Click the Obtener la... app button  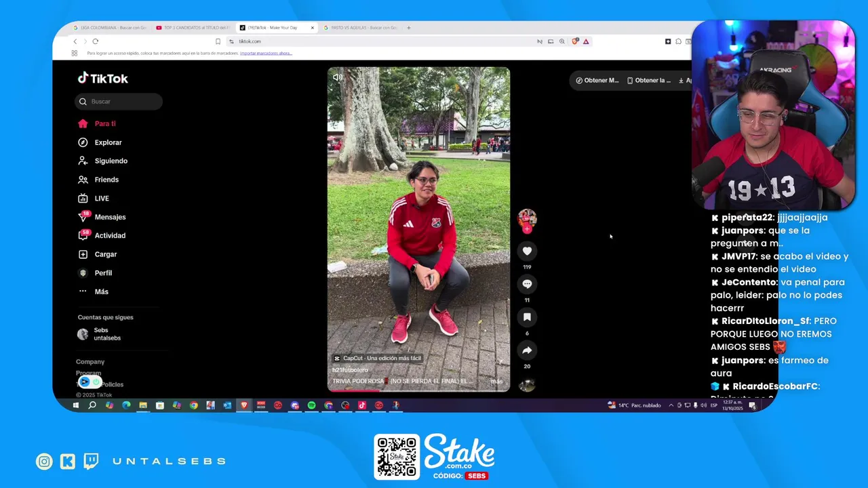pos(649,81)
